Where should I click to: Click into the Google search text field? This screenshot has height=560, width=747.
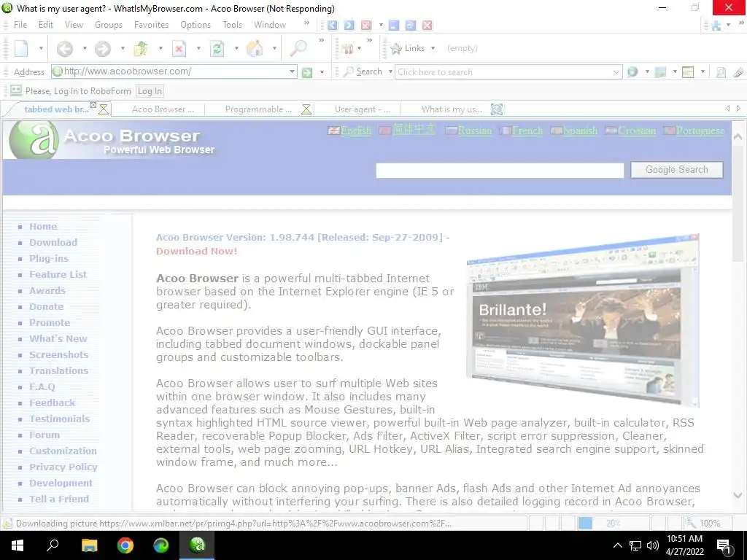pos(500,171)
